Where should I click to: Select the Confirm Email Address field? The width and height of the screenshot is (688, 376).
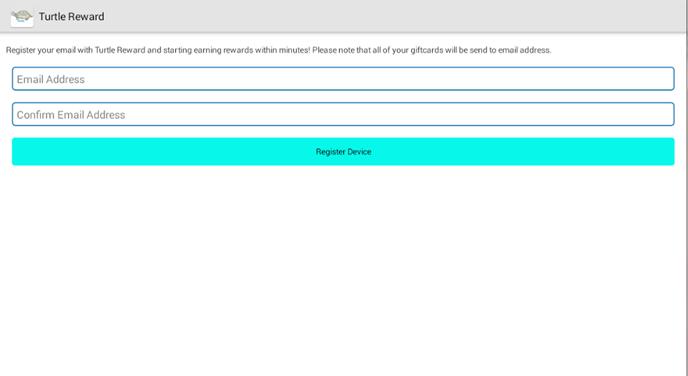click(x=343, y=114)
